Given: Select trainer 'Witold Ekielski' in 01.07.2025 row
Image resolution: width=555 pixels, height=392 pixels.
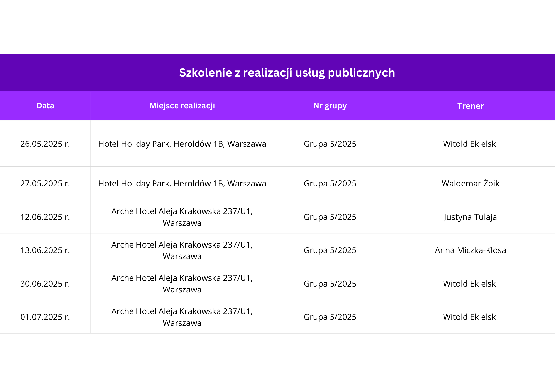Looking at the screenshot, I should pos(470,317).
